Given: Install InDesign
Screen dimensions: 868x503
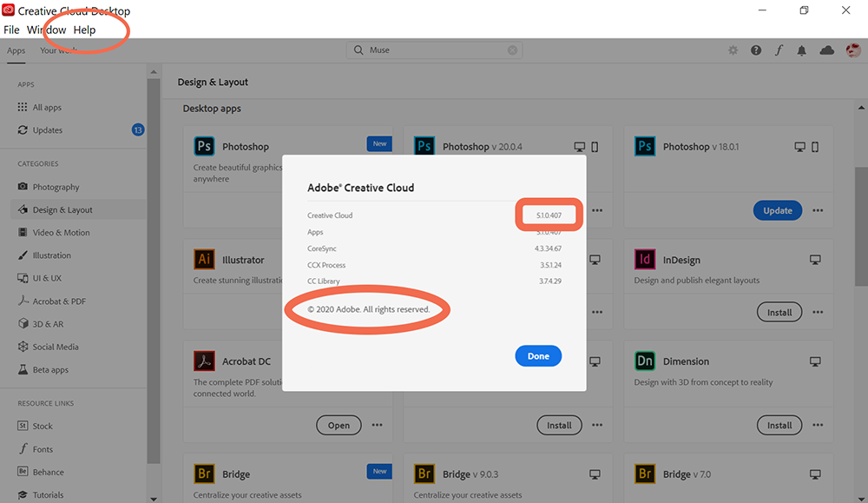Looking at the screenshot, I should pyautogui.click(x=779, y=312).
